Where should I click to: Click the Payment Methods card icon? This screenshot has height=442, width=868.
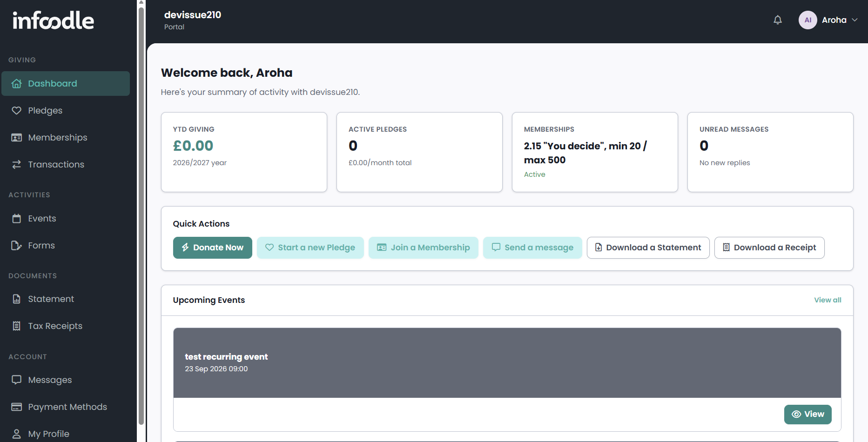click(x=17, y=407)
